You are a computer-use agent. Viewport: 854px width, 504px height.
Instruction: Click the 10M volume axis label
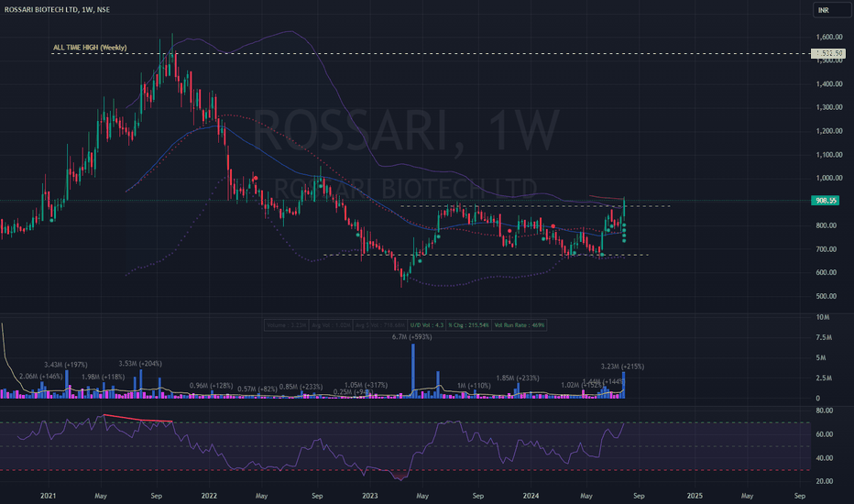(823, 317)
